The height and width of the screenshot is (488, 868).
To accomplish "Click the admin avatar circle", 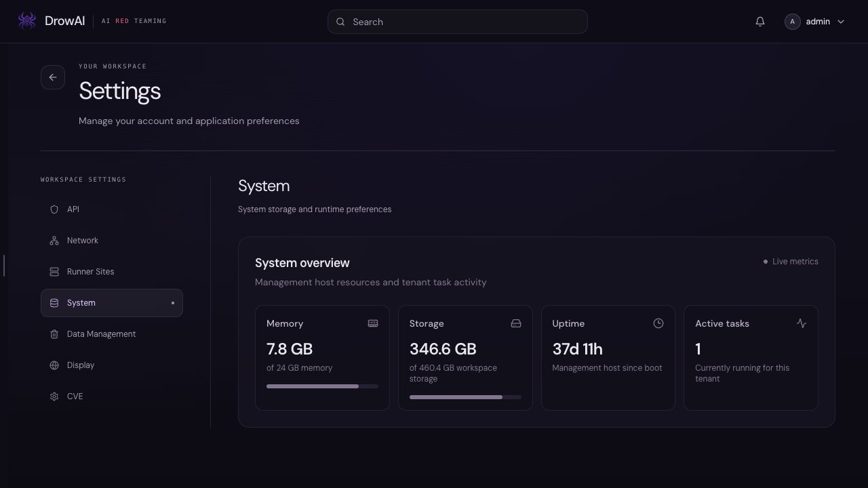I will click(792, 22).
